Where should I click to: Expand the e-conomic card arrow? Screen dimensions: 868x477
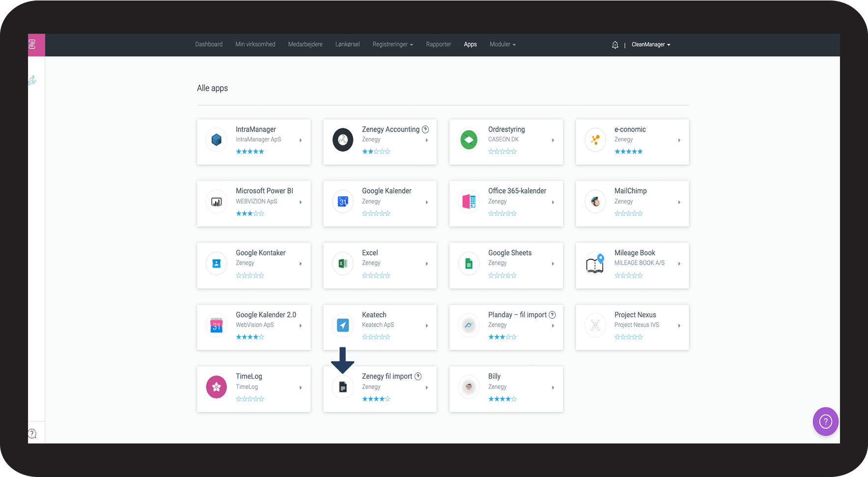click(x=679, y=140)
